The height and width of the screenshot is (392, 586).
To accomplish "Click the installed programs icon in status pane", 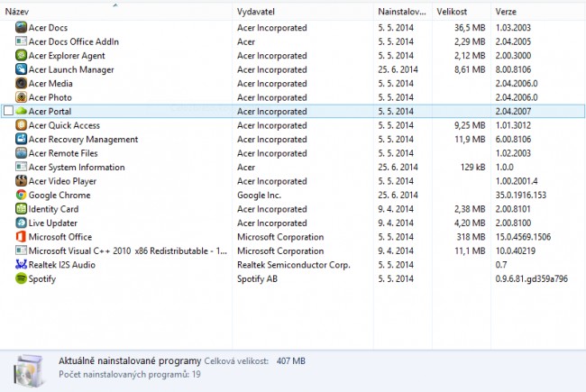I will pos(29,370).
